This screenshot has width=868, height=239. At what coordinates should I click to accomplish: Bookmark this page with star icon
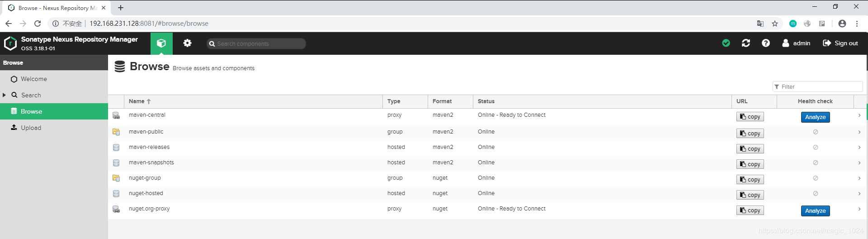[x=775, y=24]
